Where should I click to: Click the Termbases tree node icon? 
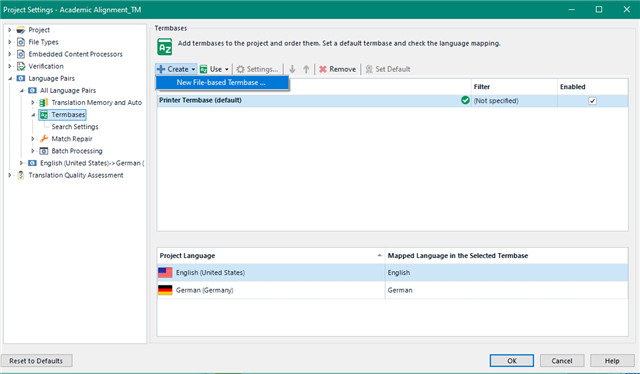(44, 115)
